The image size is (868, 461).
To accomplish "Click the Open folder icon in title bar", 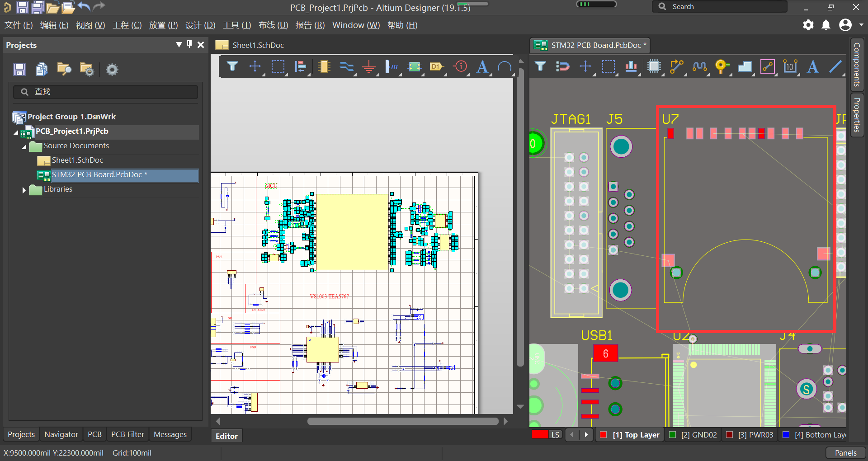I will tap(52, 7).
